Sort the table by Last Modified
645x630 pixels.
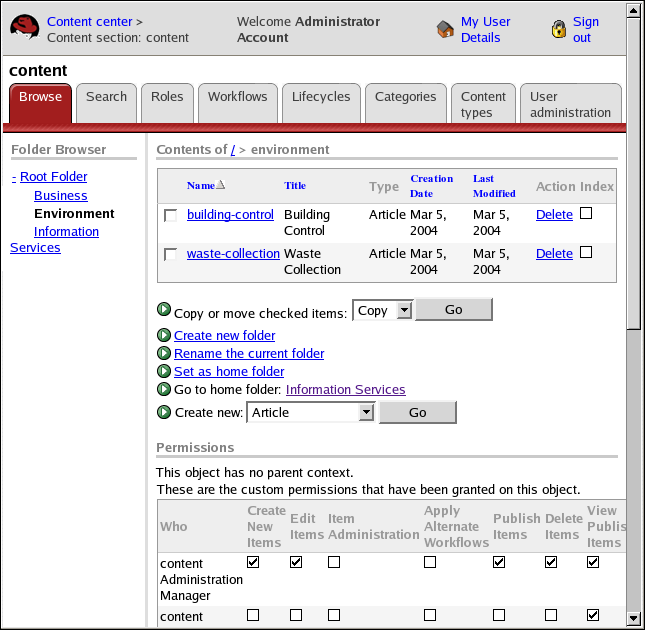[494, 186]
